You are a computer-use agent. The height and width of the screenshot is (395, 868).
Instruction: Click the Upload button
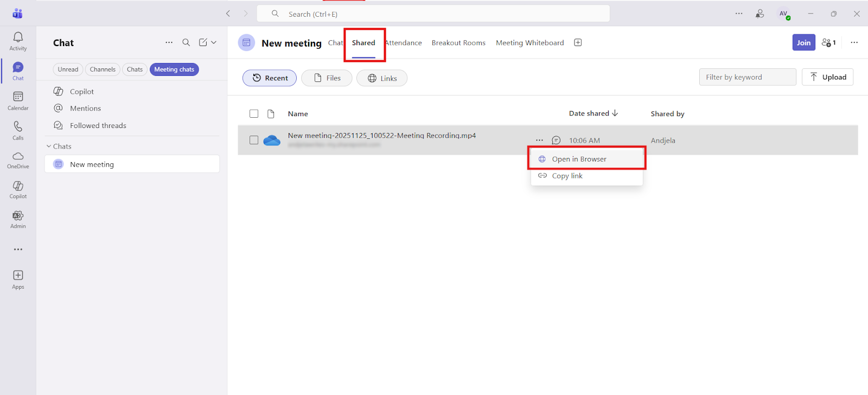pos(827,77)
